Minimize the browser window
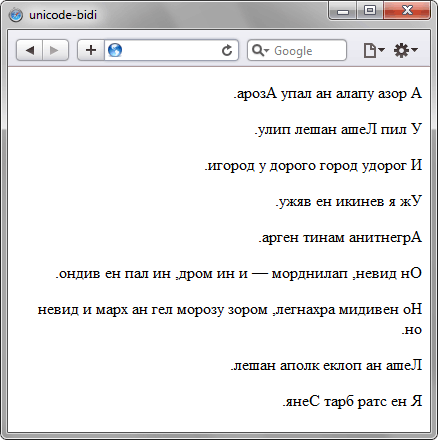 (x=343, y=11)
